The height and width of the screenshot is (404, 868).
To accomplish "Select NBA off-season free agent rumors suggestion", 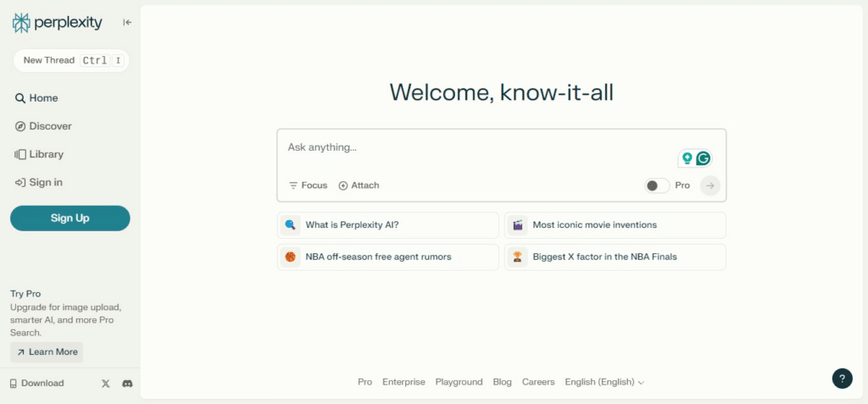I will [x=387, y=257].
